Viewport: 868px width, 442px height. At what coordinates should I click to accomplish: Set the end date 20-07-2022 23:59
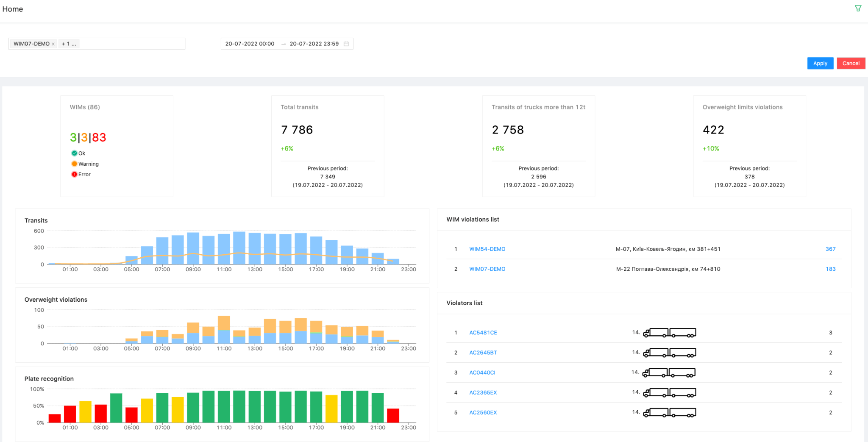(314, 44)
